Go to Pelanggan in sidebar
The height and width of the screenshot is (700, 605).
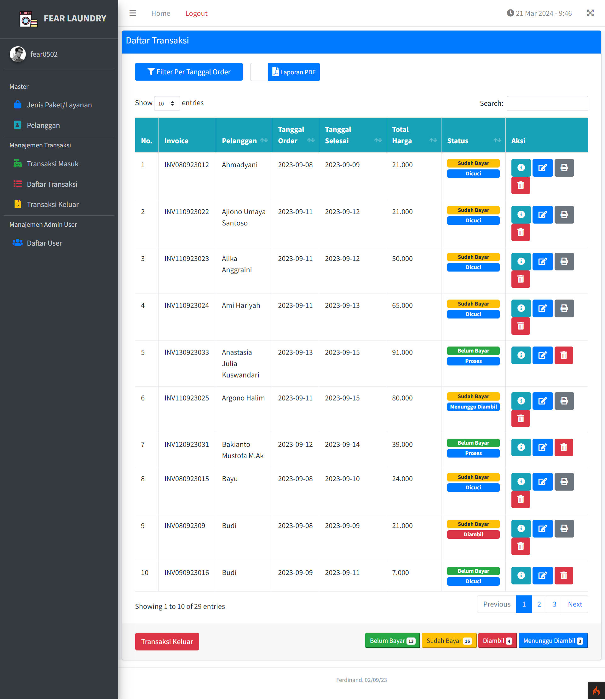point(59,125)
